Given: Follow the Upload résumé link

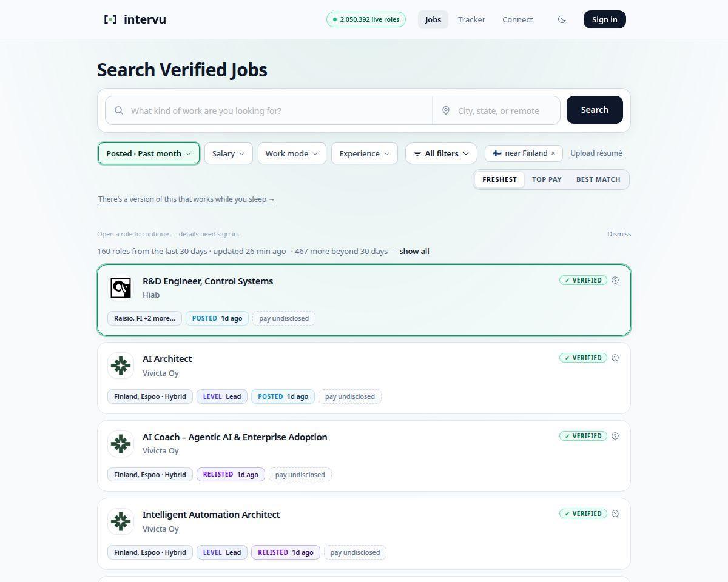Looking at the screenshot, I should tap(596, 153).
